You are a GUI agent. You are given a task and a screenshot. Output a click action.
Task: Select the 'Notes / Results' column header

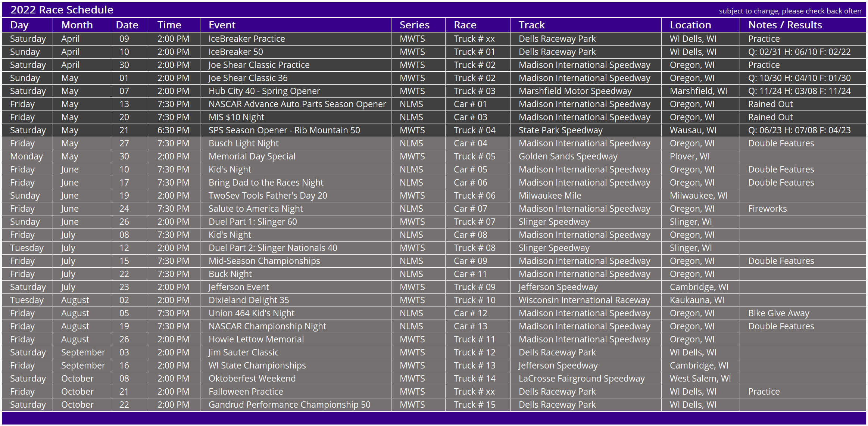tap(785, 25)
